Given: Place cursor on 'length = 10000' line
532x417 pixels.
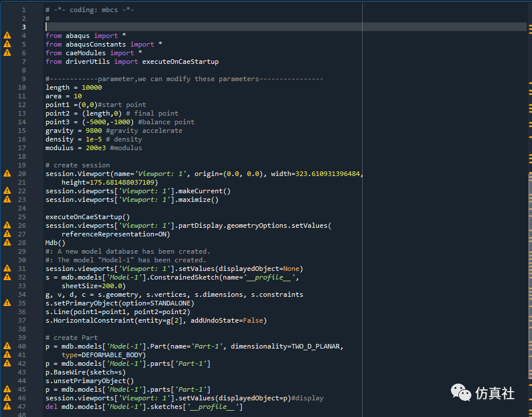Looking at the screenshot, I should [74, 87].
